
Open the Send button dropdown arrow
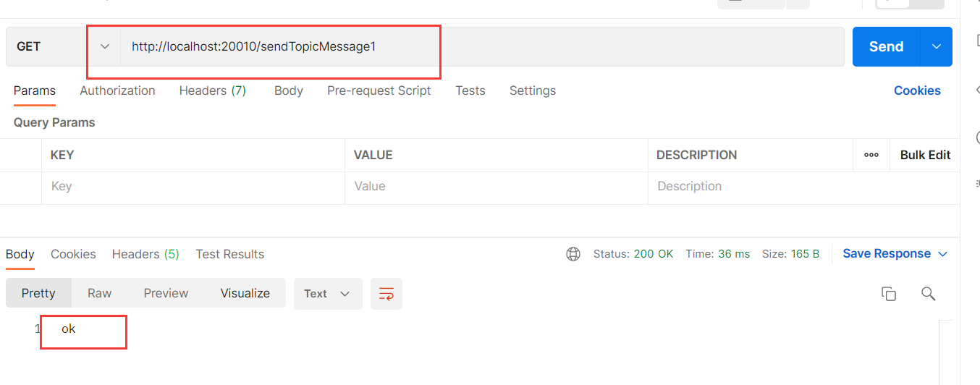coord(937,46)
